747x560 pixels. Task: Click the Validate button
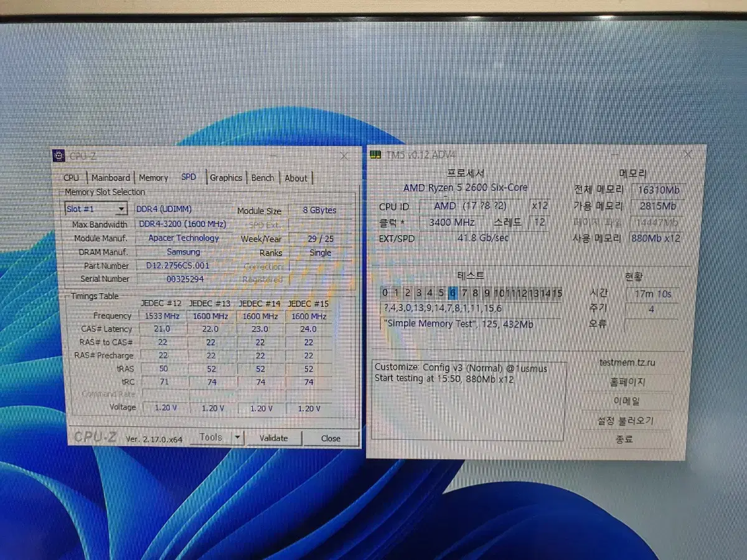[x=274, y=438]
